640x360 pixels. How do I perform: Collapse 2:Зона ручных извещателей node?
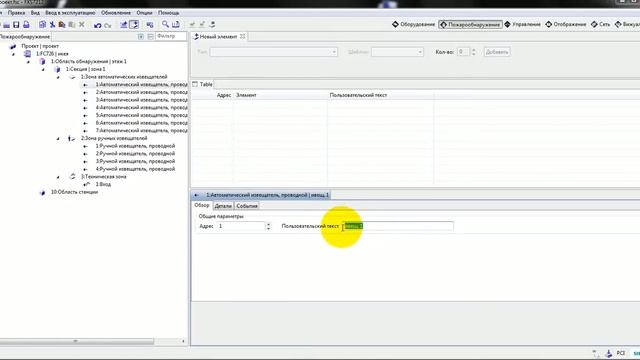coord(58,139)
